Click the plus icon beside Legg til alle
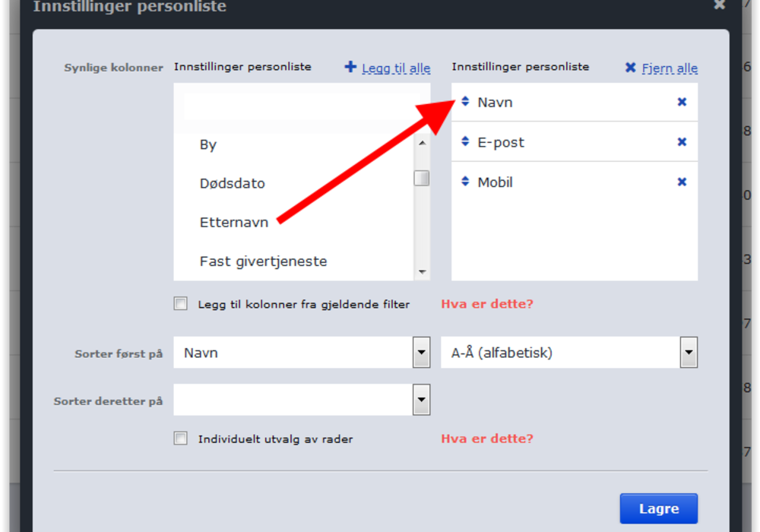This screenshot has height=532, width=760. click(x=350, y=67)
